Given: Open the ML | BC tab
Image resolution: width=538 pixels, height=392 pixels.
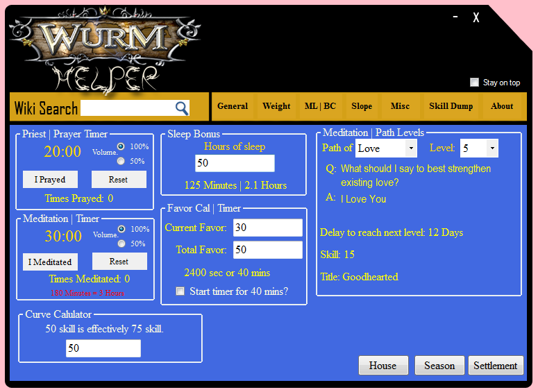Looking at the screenshot, I should (x=320, y=106).
